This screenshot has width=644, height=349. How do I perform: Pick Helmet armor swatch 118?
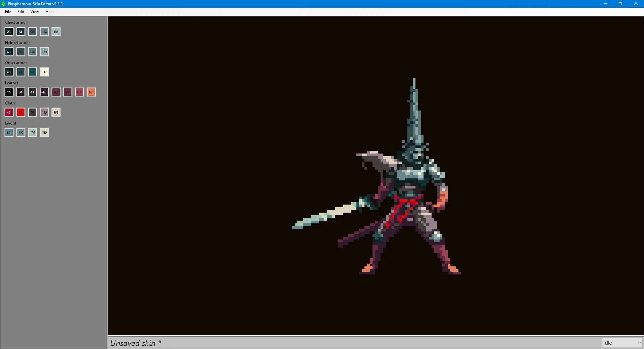pyautogui.click(x=33, y=52)
